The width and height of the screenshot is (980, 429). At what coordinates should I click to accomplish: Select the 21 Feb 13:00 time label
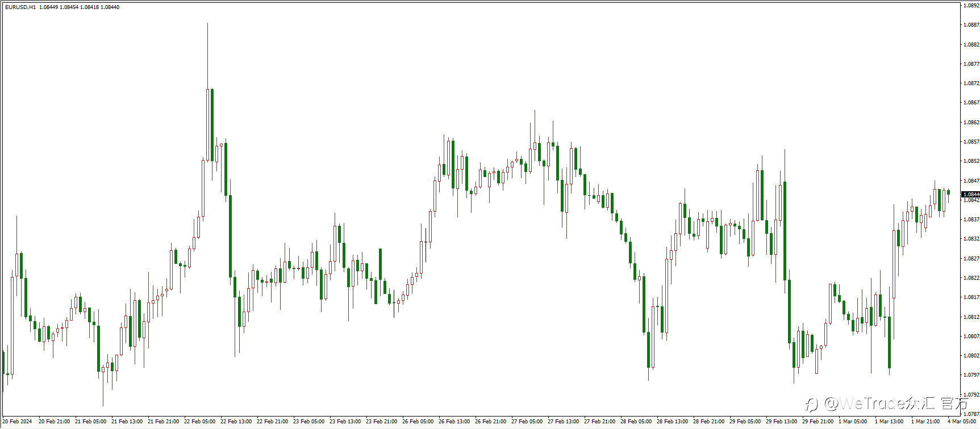tap(127, 422)
